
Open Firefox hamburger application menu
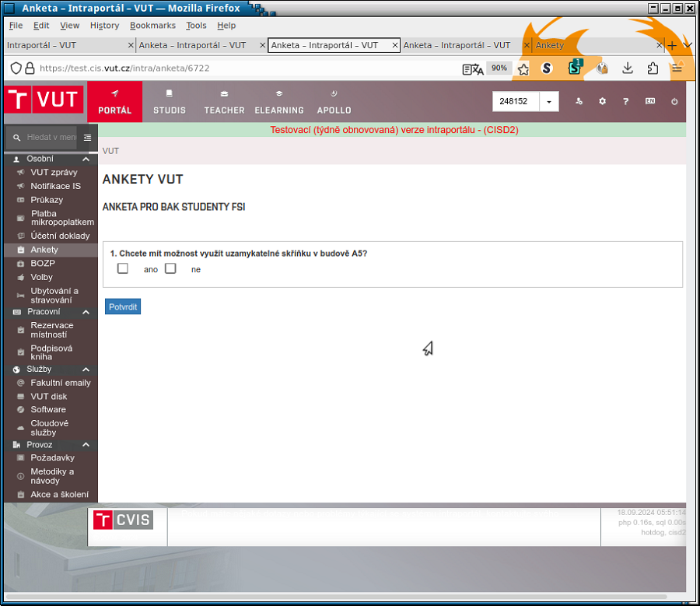click(x=677, y=68)
